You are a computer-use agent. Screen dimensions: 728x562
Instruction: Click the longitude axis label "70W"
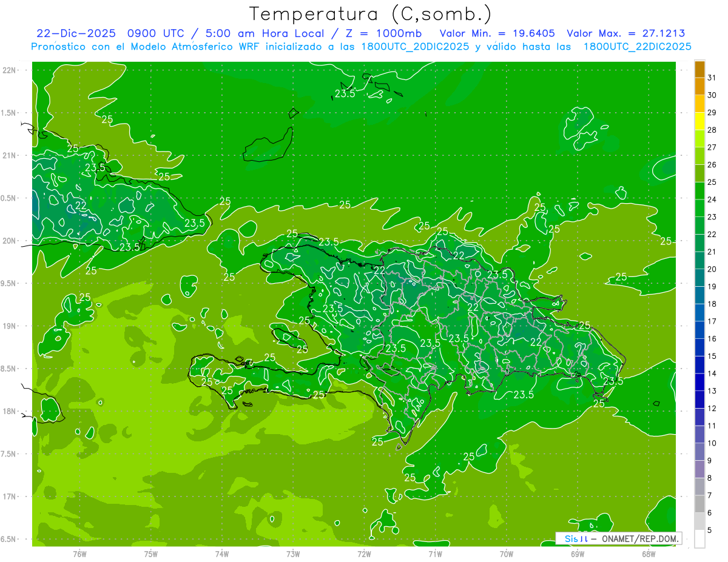pyautogui.click(x=507, y=554)
